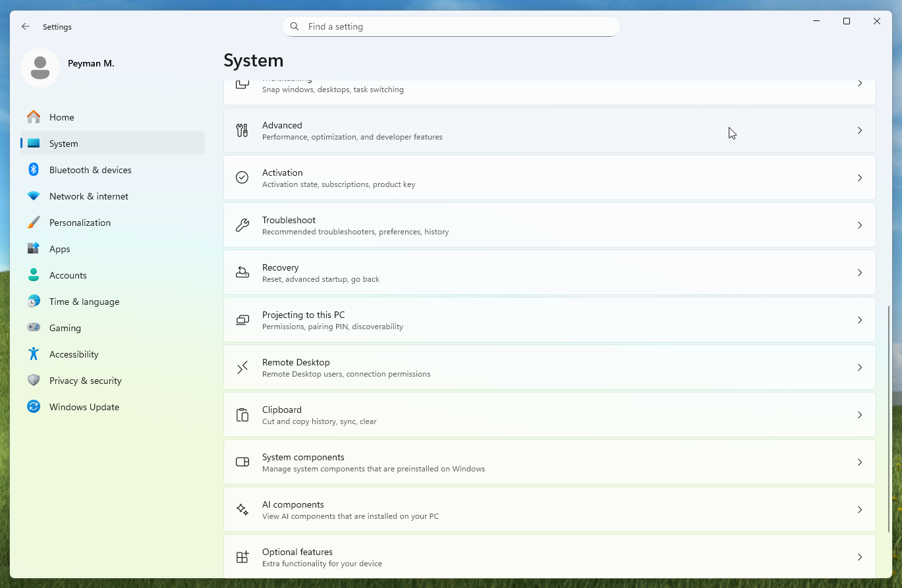Click the Remote Desktop row chevron

(x=860, y=367)
